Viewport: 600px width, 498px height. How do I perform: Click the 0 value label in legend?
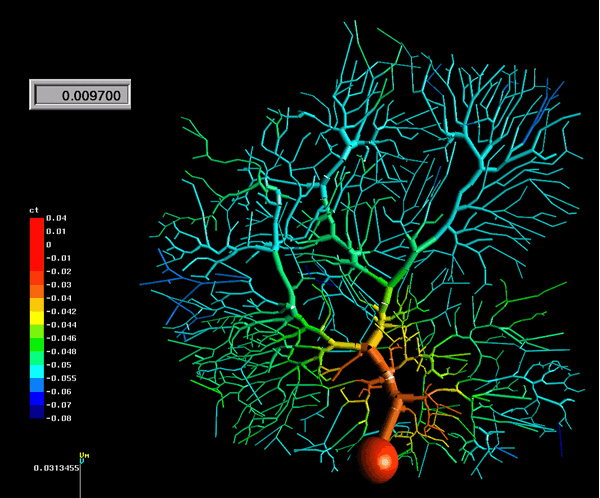(50, 244)
